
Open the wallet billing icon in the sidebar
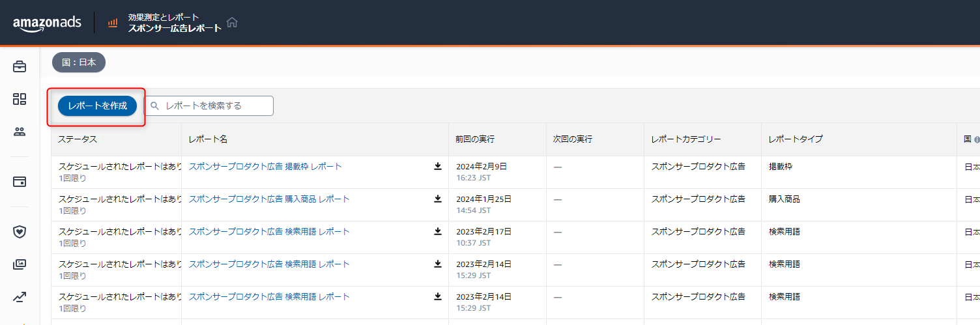[x=20, y=182]
